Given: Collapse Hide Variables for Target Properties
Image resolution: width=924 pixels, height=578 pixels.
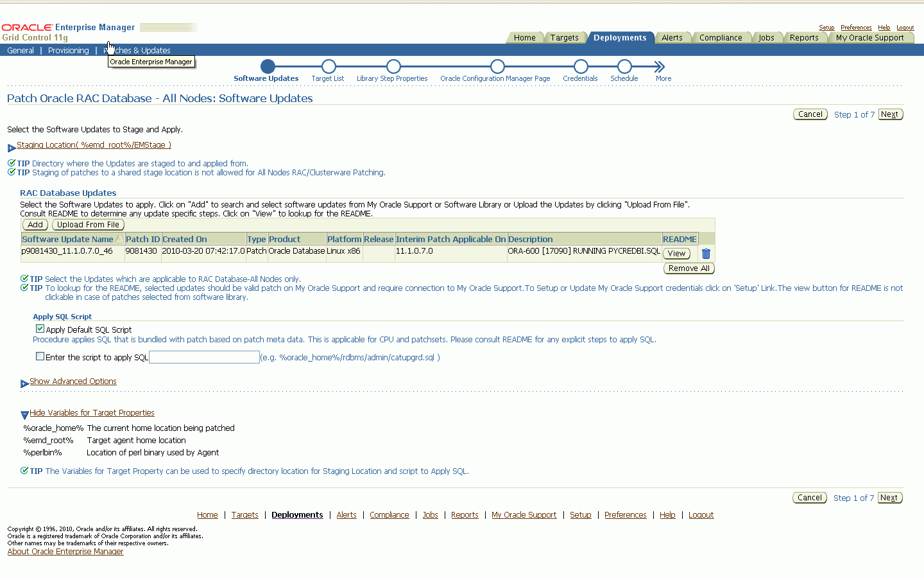Looking at the screenshot, I should point(24,416).
